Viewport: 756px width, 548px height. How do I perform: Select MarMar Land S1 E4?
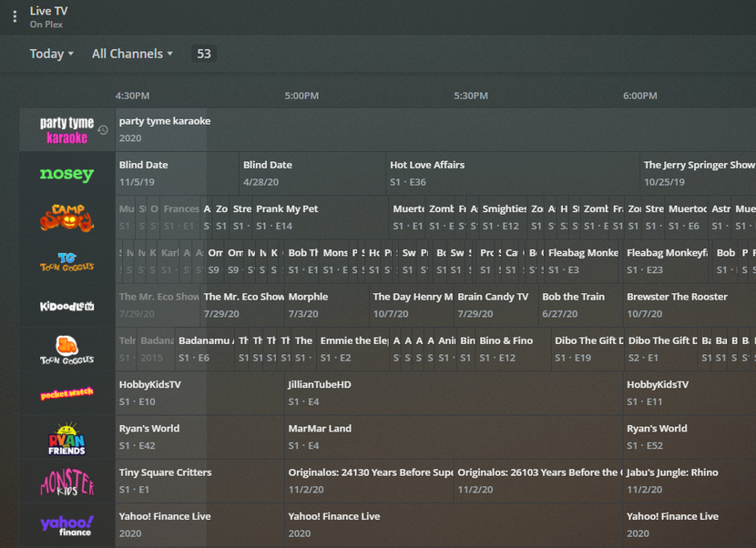point(454,437)
